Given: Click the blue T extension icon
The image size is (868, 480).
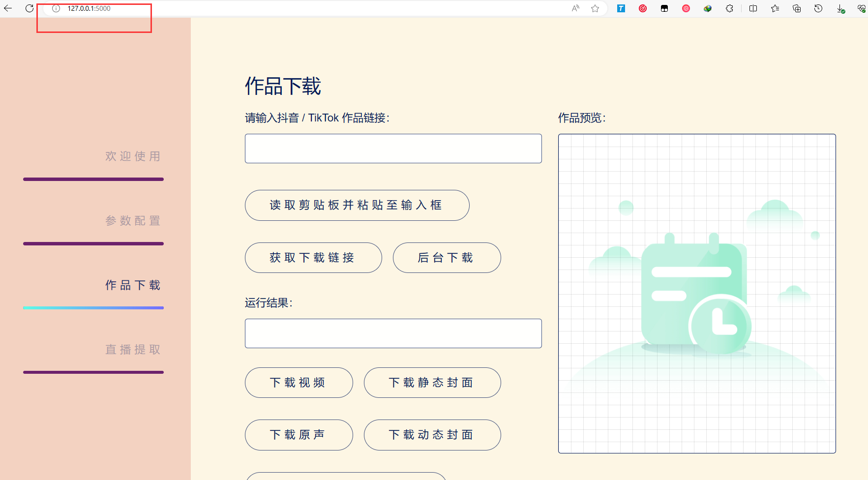Looking at the screenshot, I should pos(621,8).
